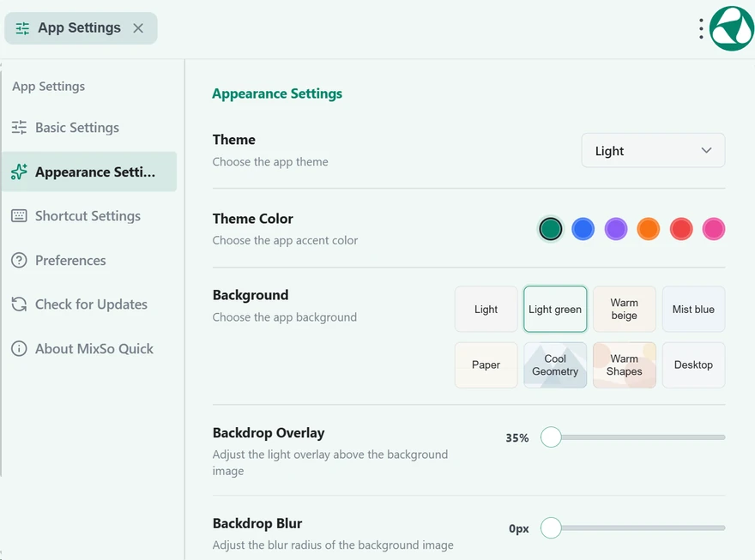Image resolution: width=755 pixels, height=560 pixels.
Task: Click the 35% overlay value
Action: [517, 438]
